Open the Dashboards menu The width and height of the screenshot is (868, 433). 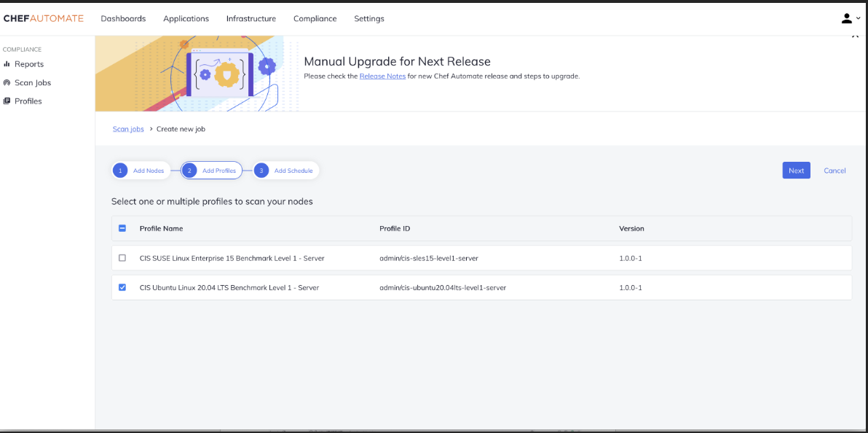tap(123, 18)
